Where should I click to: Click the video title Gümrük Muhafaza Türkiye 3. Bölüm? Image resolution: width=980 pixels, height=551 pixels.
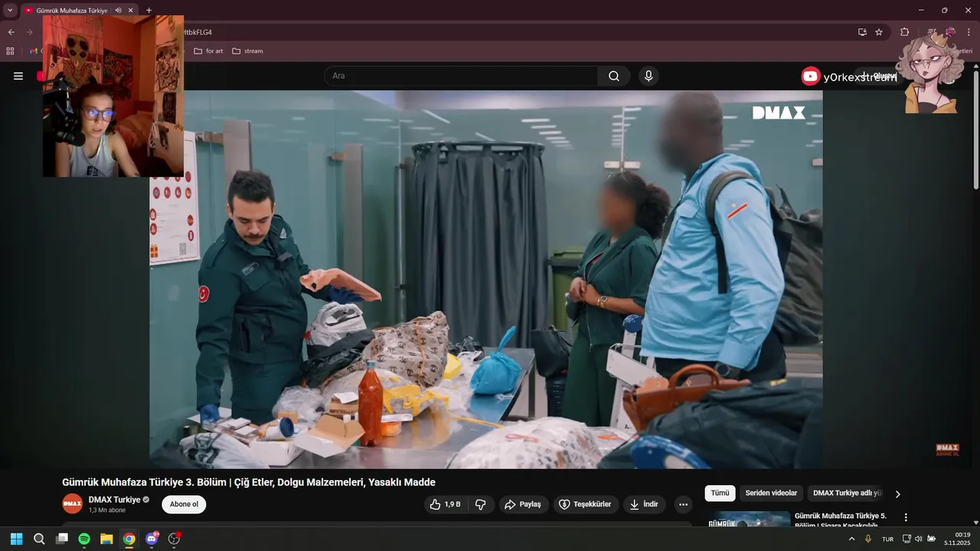click(249, 482)
